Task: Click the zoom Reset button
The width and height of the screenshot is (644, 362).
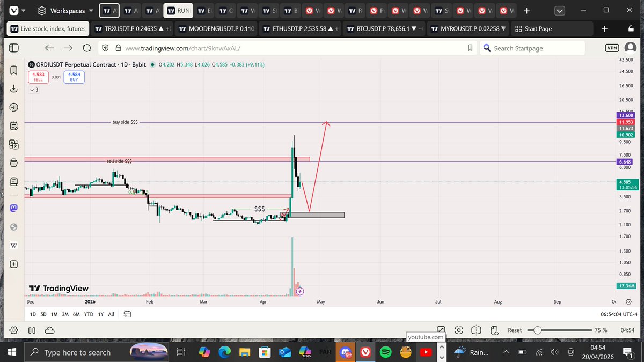Action: (515, 330)
